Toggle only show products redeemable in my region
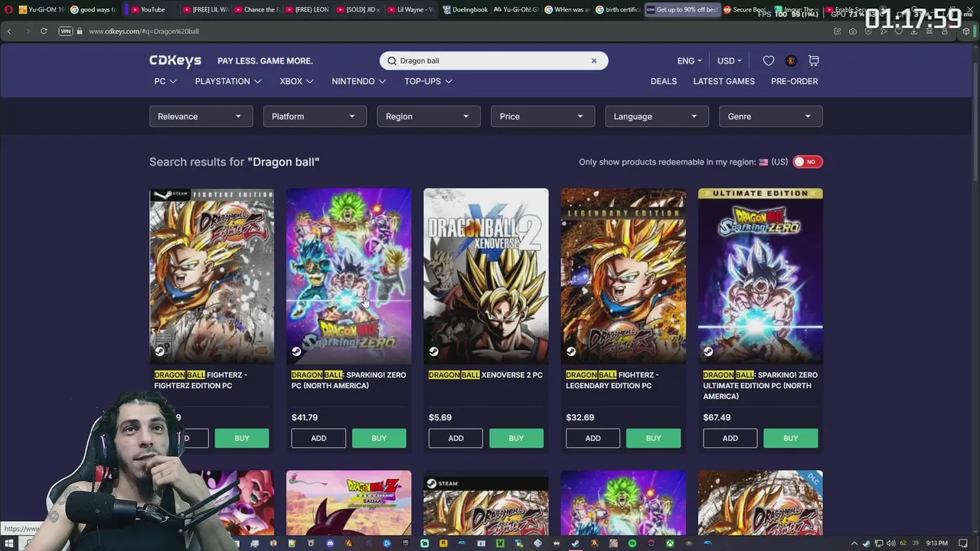The height and width of the screenshot is (551, 980). point(807,161)
